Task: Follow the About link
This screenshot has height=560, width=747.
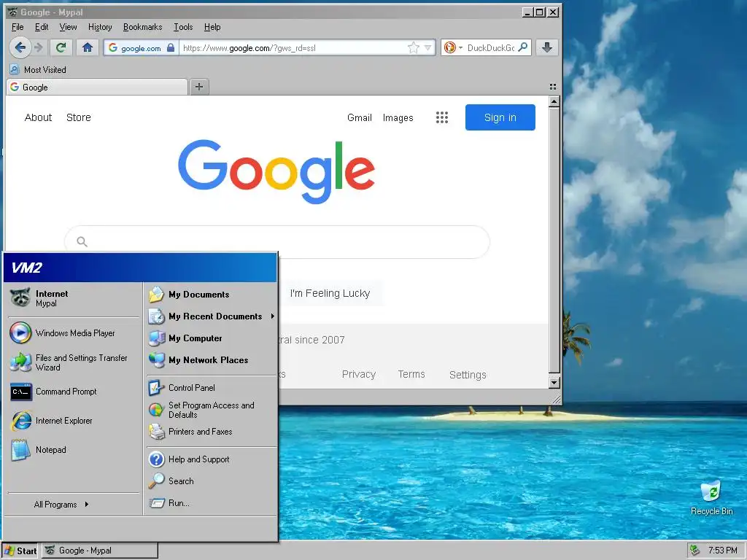Action: click(x=38, y=117)
